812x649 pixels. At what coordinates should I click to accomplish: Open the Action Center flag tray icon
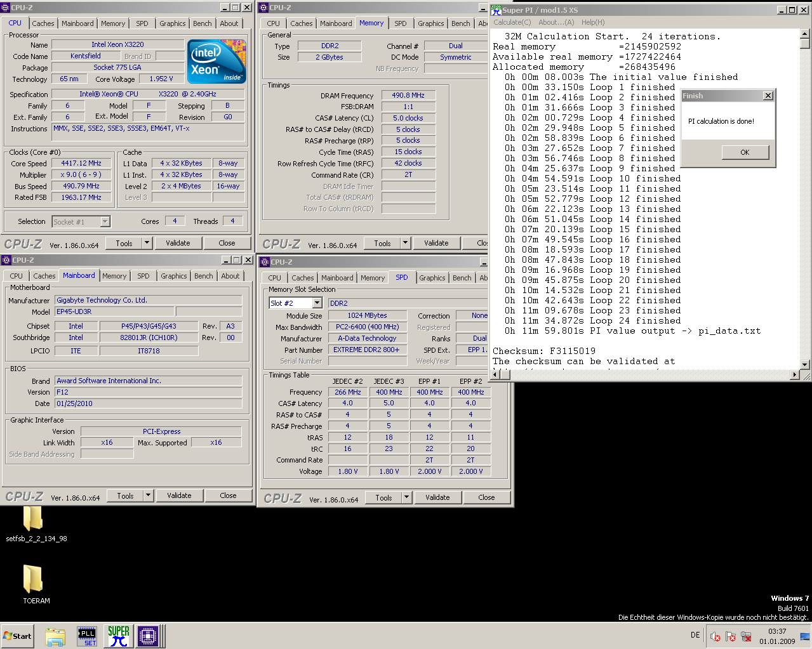pyautogui.click(x=730, y=636)
